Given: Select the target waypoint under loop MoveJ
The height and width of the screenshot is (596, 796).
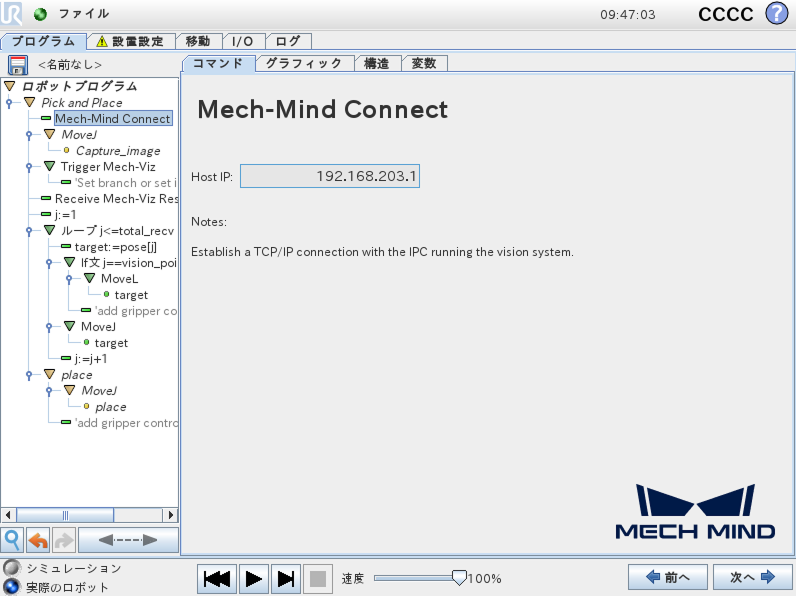Looking at the screenshot, I should 111,343.
